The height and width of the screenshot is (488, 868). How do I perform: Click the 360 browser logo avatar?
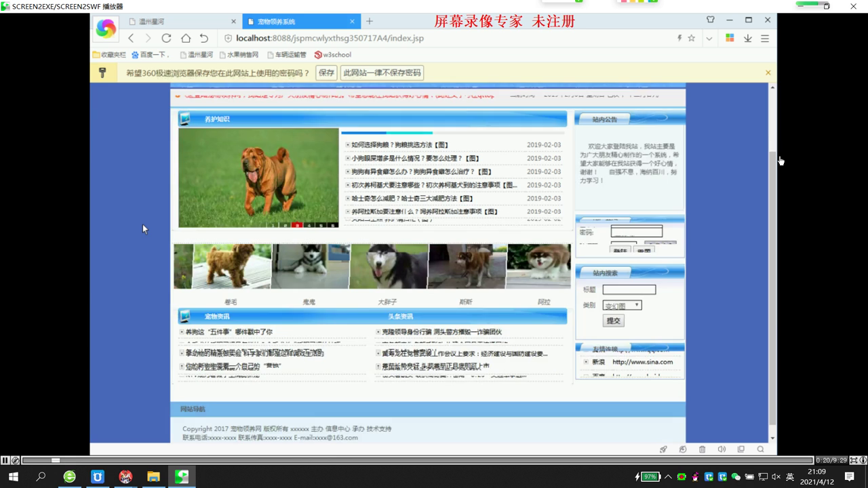coord(106,28)
